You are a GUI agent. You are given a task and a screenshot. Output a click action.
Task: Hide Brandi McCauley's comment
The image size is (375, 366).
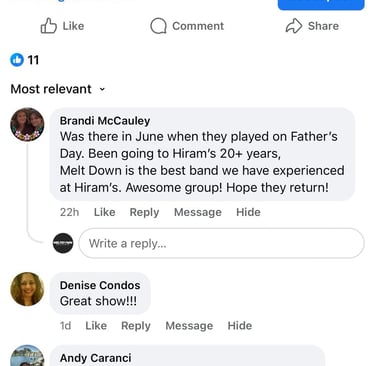click(x=248, y=212)
